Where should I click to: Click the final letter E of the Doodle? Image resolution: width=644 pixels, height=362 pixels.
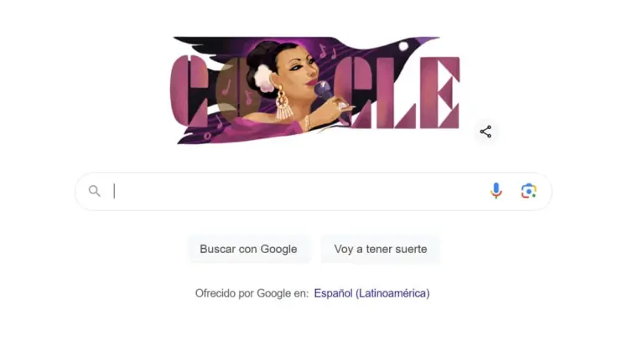440,93
